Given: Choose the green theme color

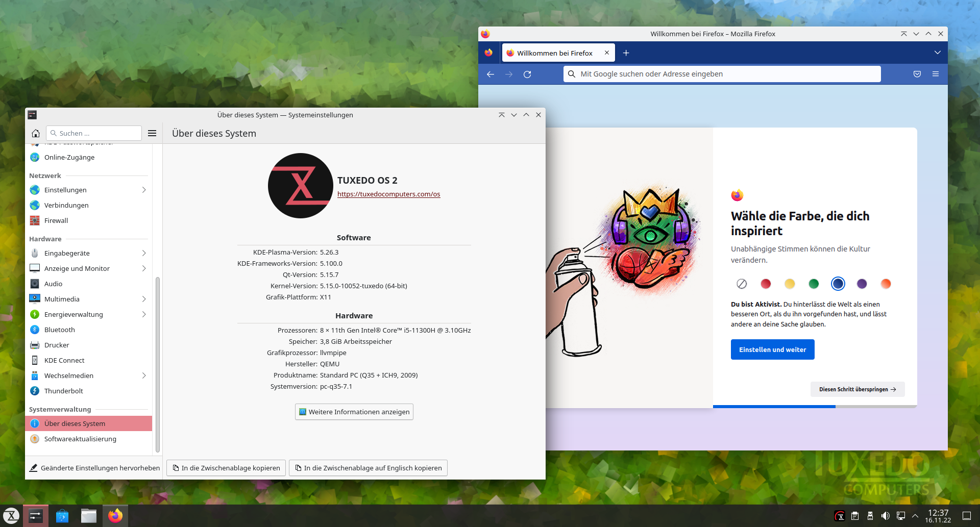Looking at the screenshot, I should click(814, 284).
